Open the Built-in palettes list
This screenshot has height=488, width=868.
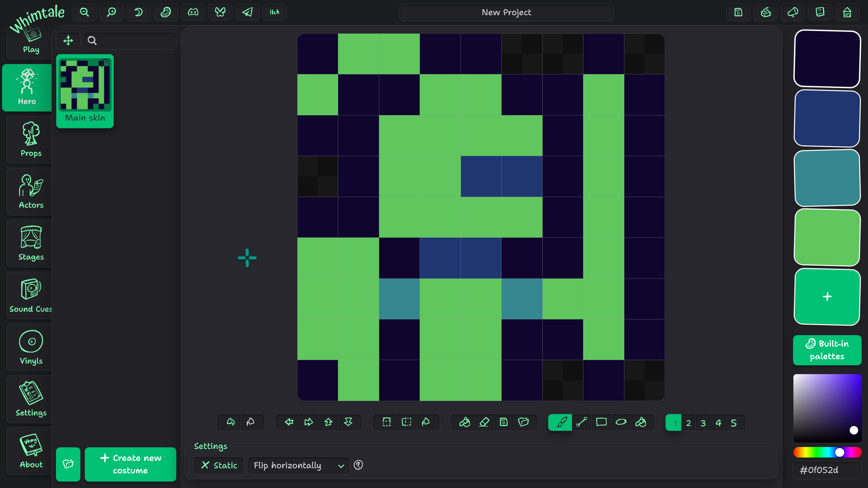(827, 350)
